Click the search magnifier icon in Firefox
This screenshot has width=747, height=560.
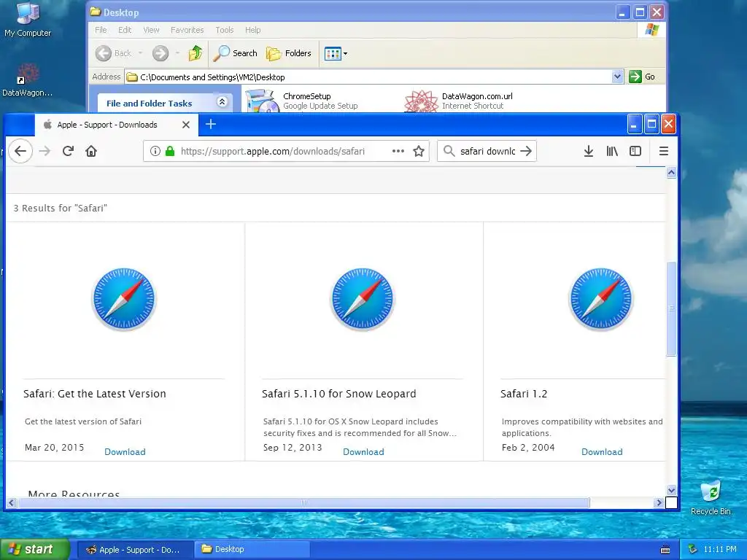tap(449, 151)
